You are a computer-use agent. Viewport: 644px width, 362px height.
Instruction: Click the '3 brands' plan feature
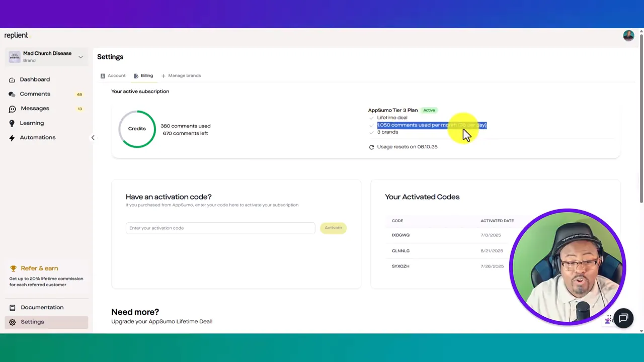tap(387, 132)
